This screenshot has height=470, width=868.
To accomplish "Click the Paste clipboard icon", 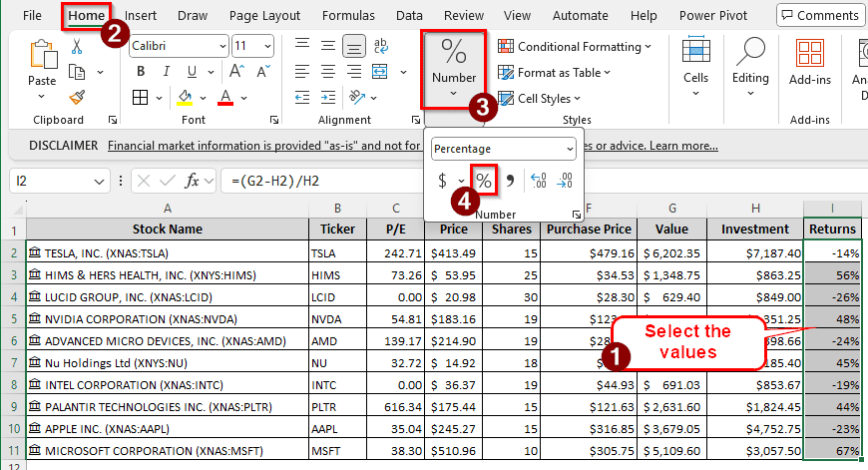I will [42, 54].
